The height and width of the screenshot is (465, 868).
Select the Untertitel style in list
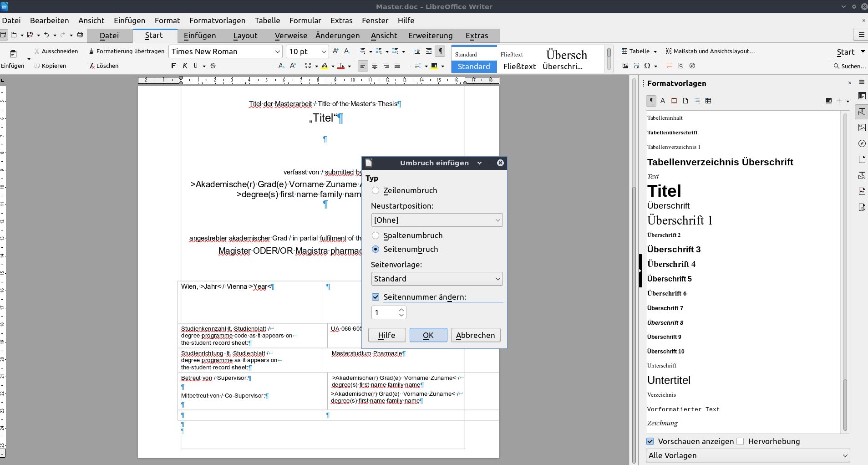pyautogui.click(x=669, y=380)
